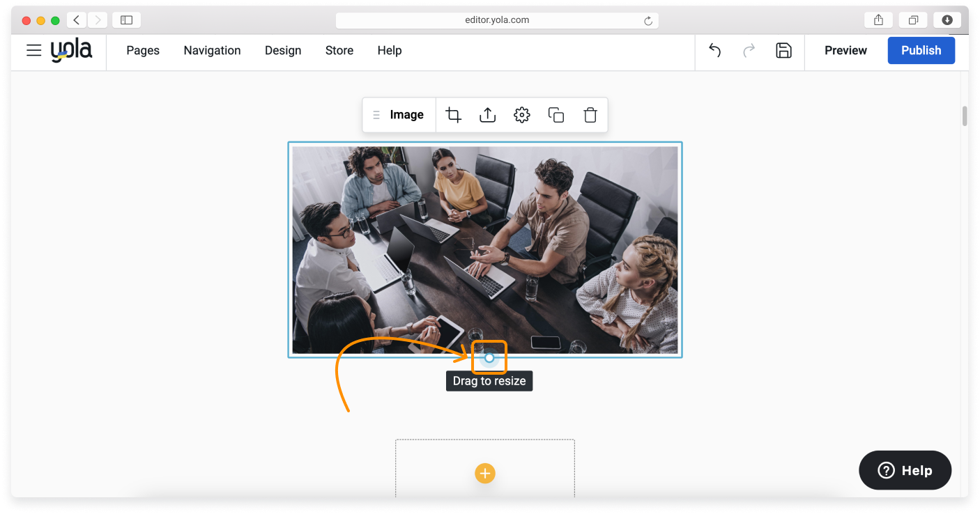Click the Preview button
Screen dimensions: 980x514
(x=845, y=50)
